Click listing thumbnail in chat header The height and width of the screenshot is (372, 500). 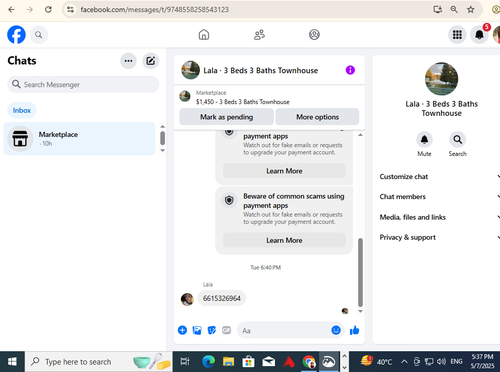coord(190,70)
